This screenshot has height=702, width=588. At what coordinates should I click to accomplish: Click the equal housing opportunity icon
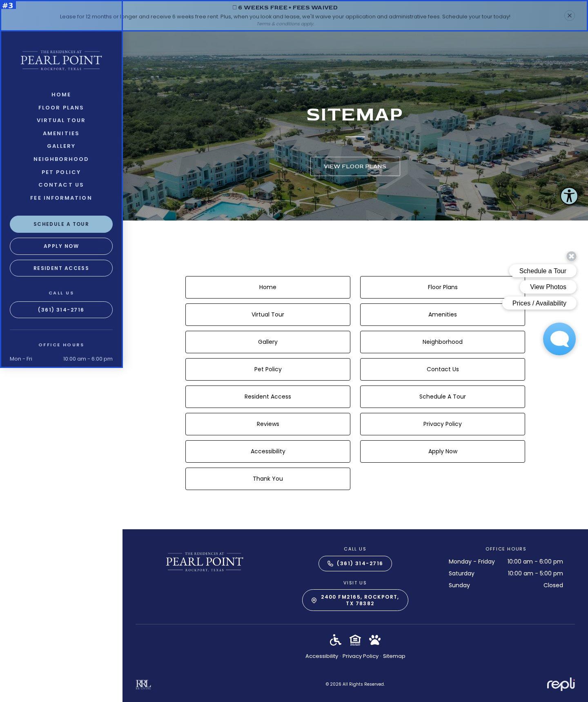click(355, 640)
